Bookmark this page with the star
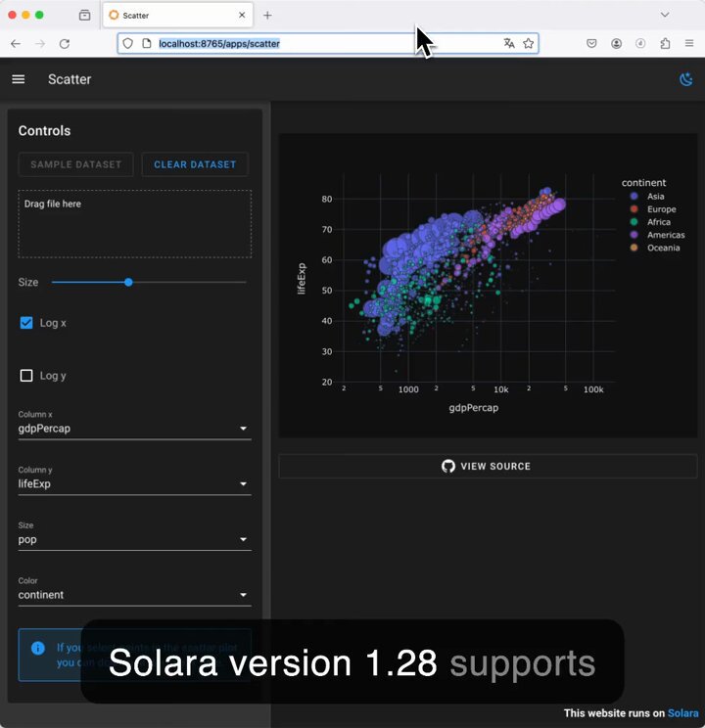The image size is (705, 728). click(529, 43)
